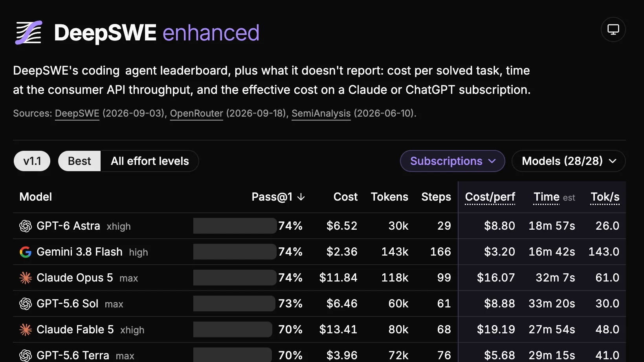Sort the table by Cost/perf header

tap(490, 197)
